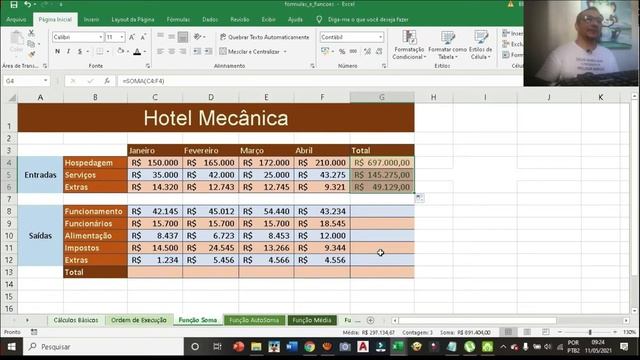Click the Increase Indent icon
The width and height of the screenshot is (640, 360).
208,51
